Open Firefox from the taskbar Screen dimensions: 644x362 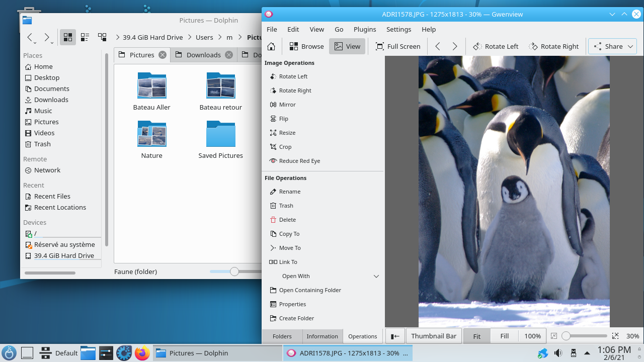pyautogui.click(x=142, y=353)
